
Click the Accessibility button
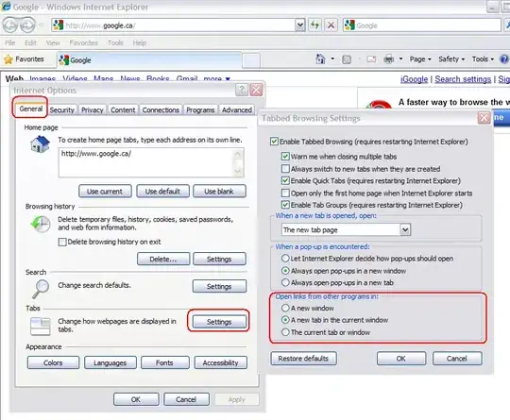[x=220, y=362]
